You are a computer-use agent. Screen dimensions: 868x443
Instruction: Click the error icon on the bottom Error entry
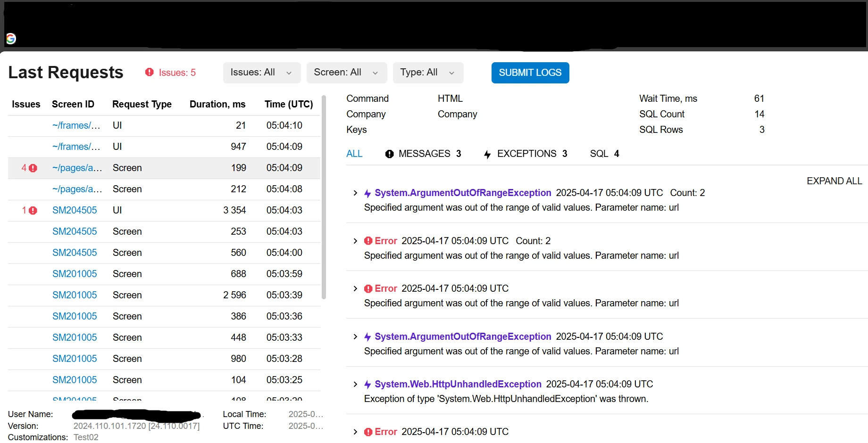pyautogui.click(x=368, y=432)
